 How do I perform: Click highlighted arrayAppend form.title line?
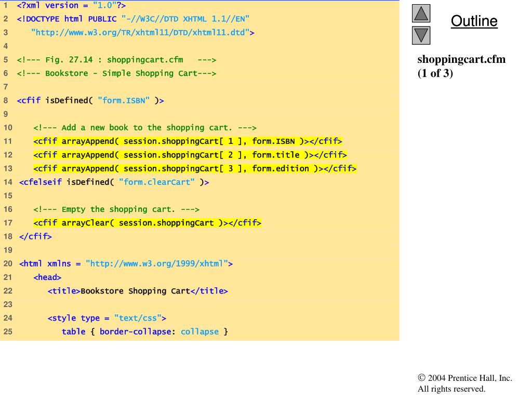click(x=190, y=155)
